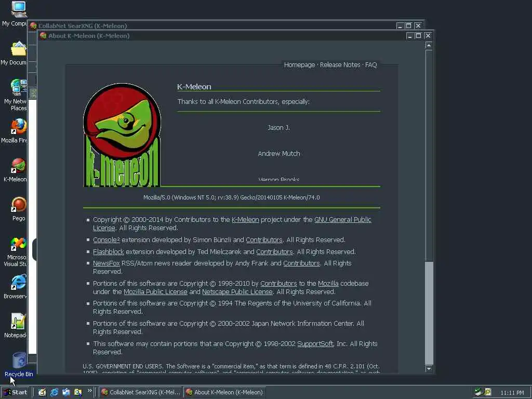This screenshot has width=532, height=399.
Task: Select the Pego desktop shortcut
Action: point(18,205)
